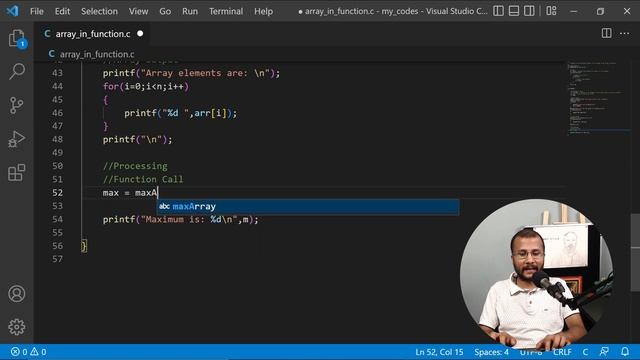This screenshot has height=360, width=640.
Task: Open the Run and Debug view
Action: 17,139
